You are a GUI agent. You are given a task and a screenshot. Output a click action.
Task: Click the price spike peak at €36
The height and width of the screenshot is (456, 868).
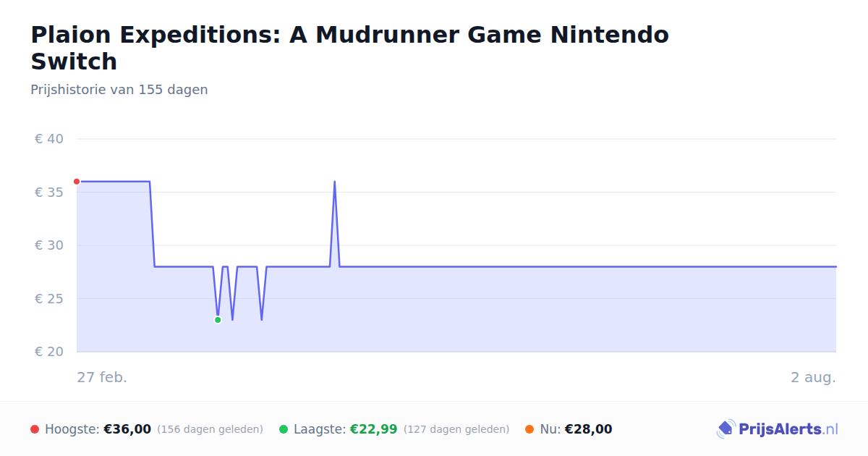(x=334, y=182)
